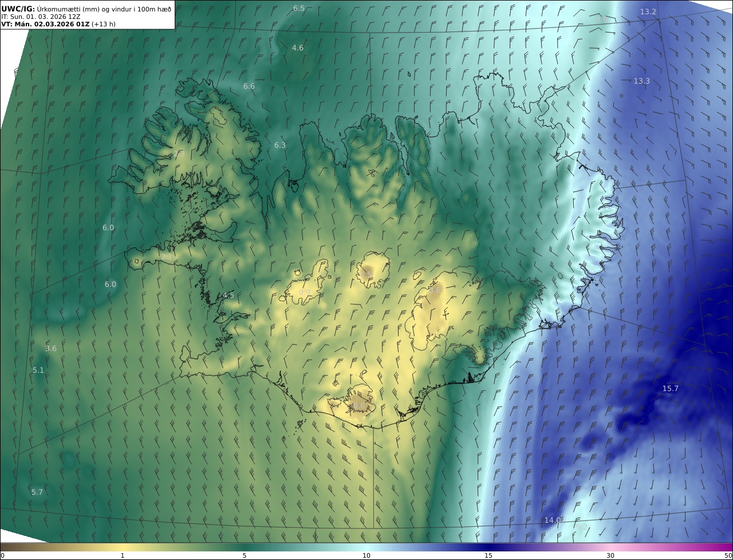Click the color scale tick label 10

(366, 555)
